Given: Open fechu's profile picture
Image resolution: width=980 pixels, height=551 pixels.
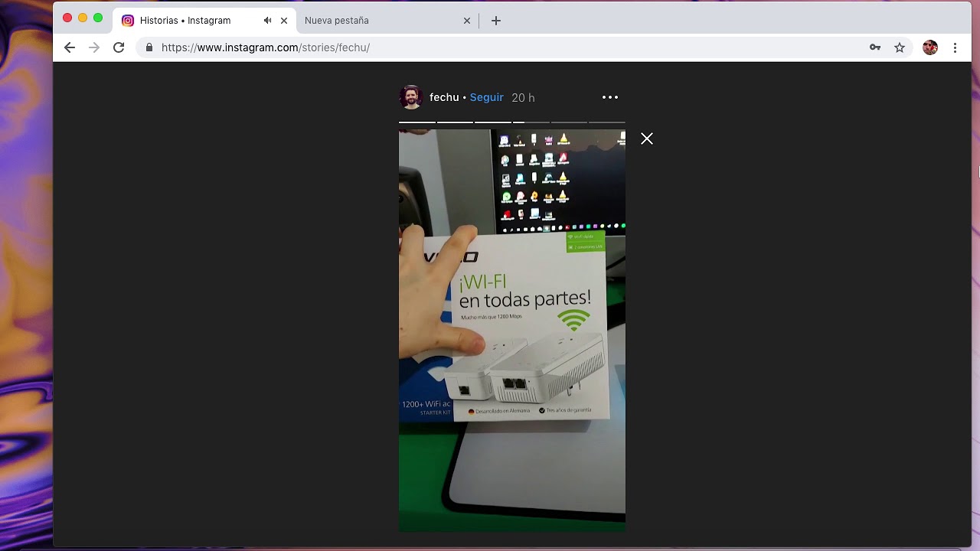Looking at the screenshot, I should coord(411,97).
